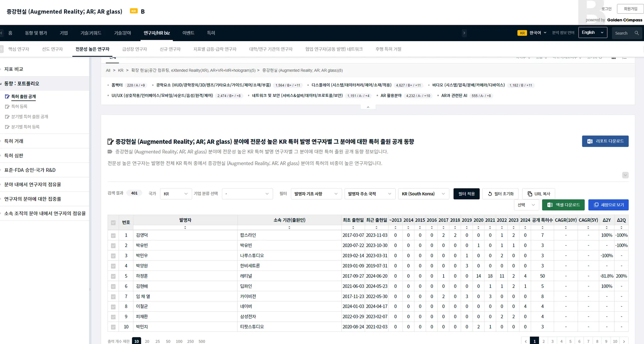Screen dimensions: 644x344
Task: Check the row checkbox for 하정훈
Action: pos(113,276)
